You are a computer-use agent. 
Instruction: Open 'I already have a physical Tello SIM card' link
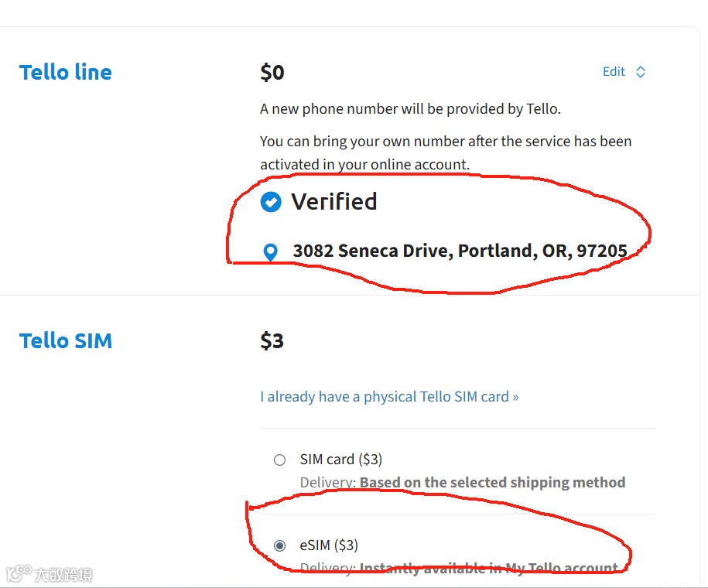pyautogui.click(x=389, y=397)
